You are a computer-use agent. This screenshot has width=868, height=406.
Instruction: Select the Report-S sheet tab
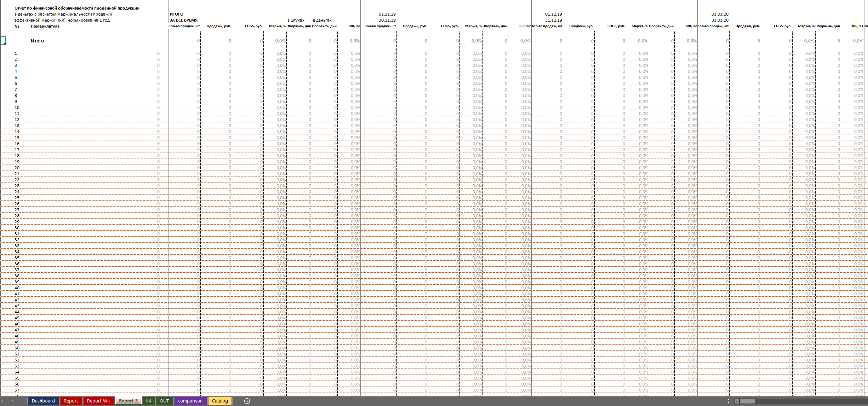[x=128, y=401]
